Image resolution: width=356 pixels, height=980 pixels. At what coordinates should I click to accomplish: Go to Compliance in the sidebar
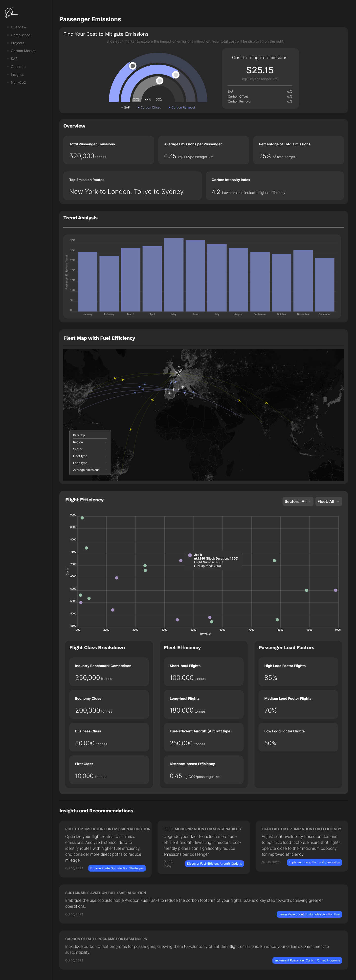[21, 35]
